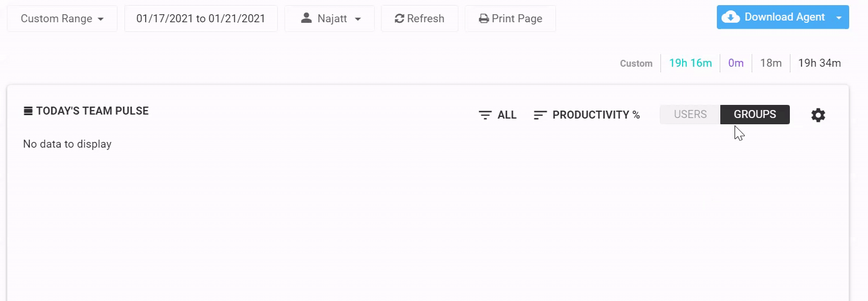Screen dimensions: 868x301
Task: Open the ALL filter menu
Action: pos(497,115)
